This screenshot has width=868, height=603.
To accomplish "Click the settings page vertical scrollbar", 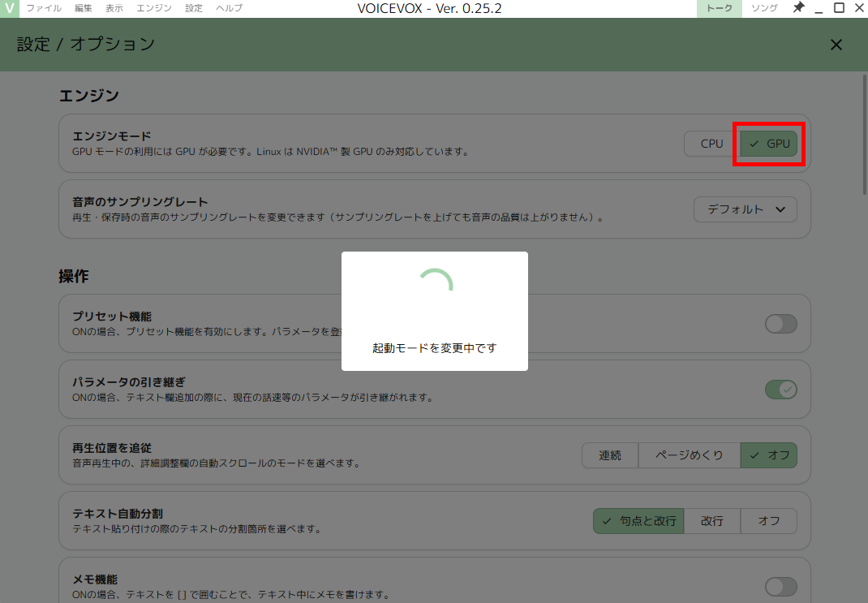I will click(x=864, y=135).
